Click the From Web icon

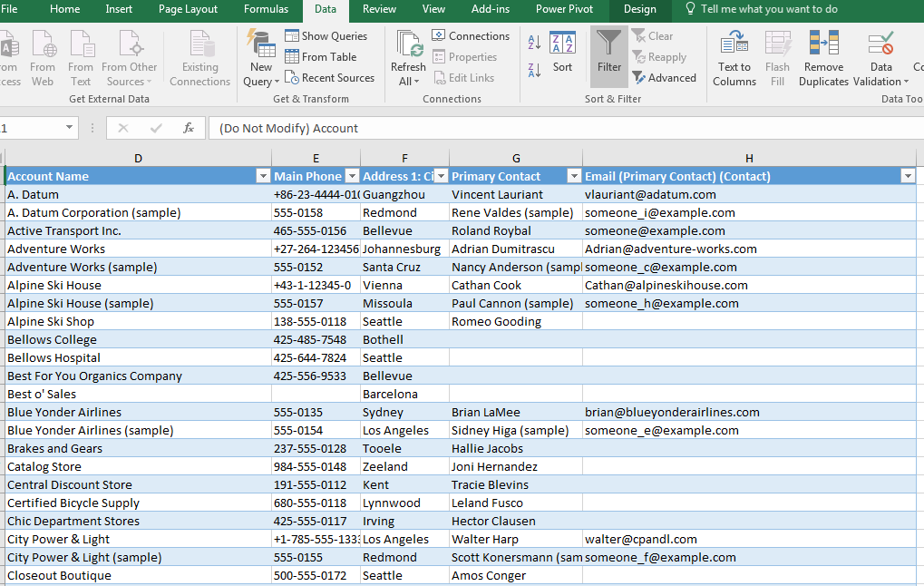point(44,44)
